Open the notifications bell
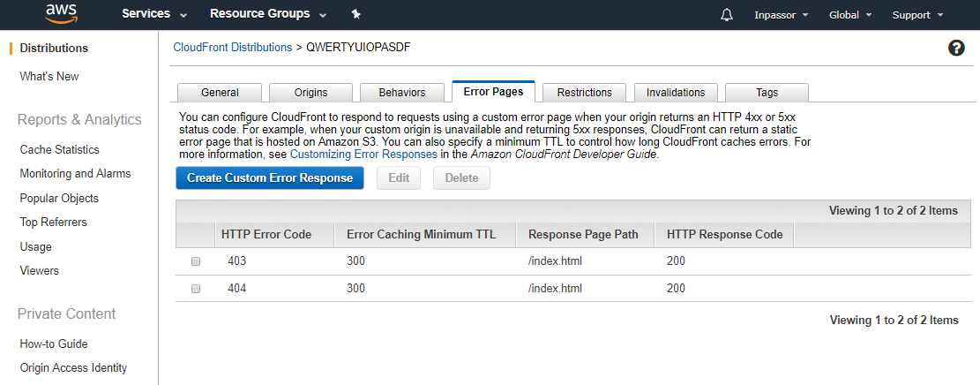Screen dimensions: 980x385 [x=727, y=15]
